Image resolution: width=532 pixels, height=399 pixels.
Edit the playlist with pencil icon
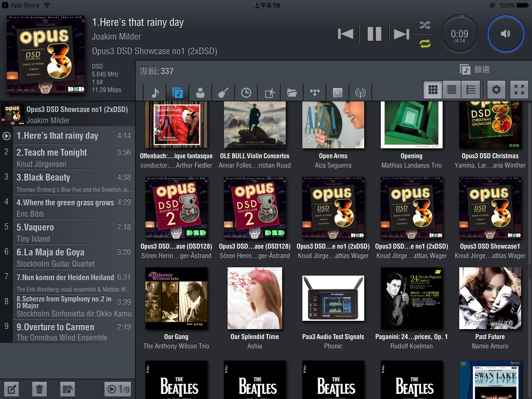pos(12,389)
